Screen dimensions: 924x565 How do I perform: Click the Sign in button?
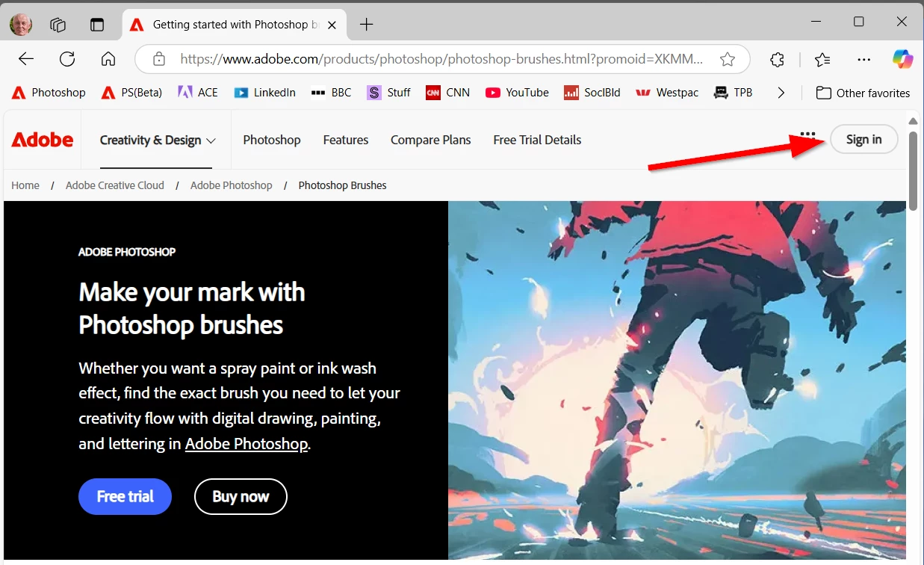click(864, 140)
